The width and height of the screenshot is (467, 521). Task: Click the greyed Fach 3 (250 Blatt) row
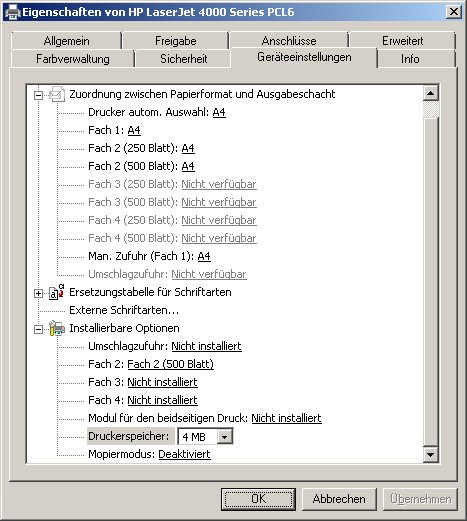(x=172, y=184)
